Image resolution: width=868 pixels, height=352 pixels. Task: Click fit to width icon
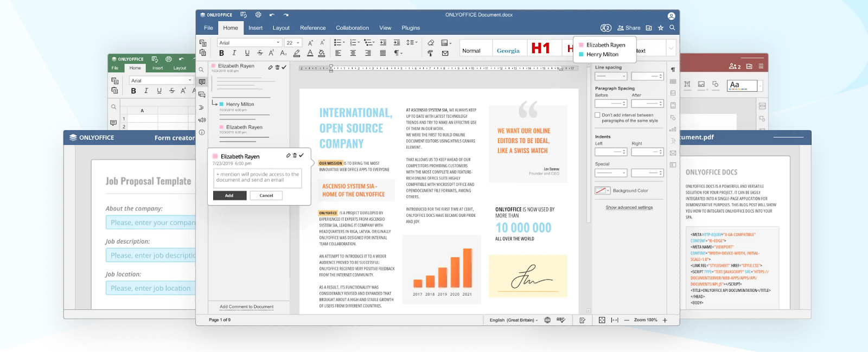click(615, 320)
